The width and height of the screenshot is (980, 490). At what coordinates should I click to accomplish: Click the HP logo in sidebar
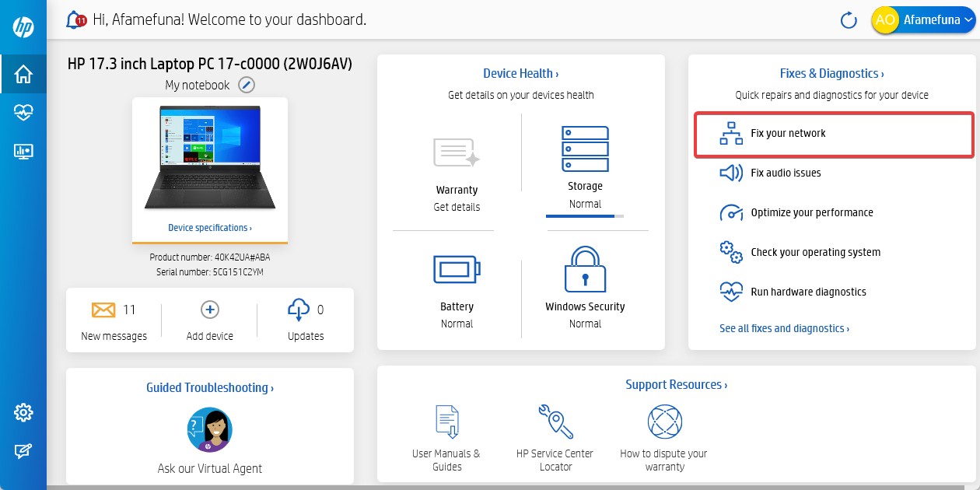(x=23, y=27)
